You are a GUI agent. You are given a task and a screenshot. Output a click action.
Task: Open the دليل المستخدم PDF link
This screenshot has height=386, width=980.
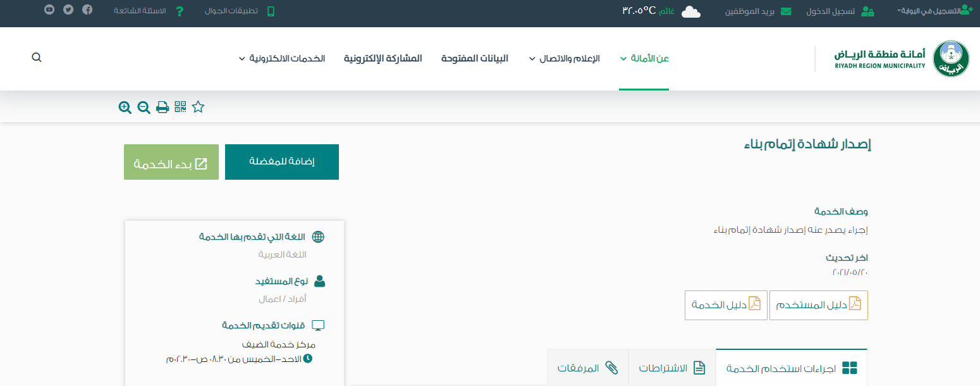click(819, 305)
